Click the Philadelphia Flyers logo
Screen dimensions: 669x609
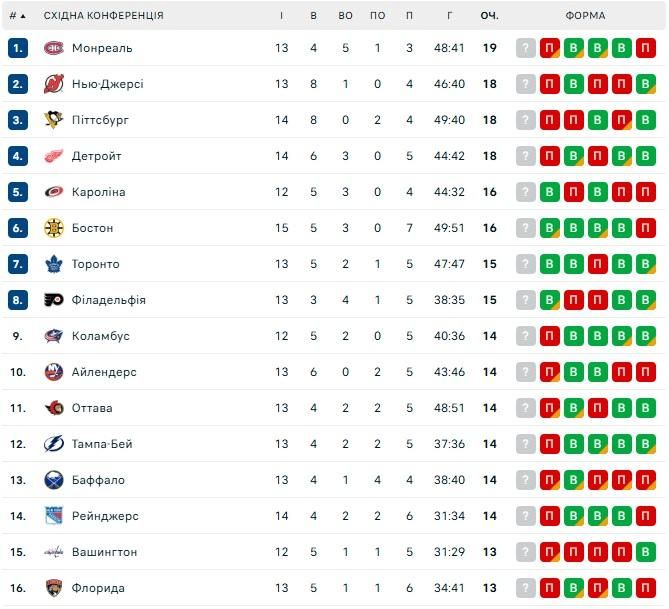point(54,300)
